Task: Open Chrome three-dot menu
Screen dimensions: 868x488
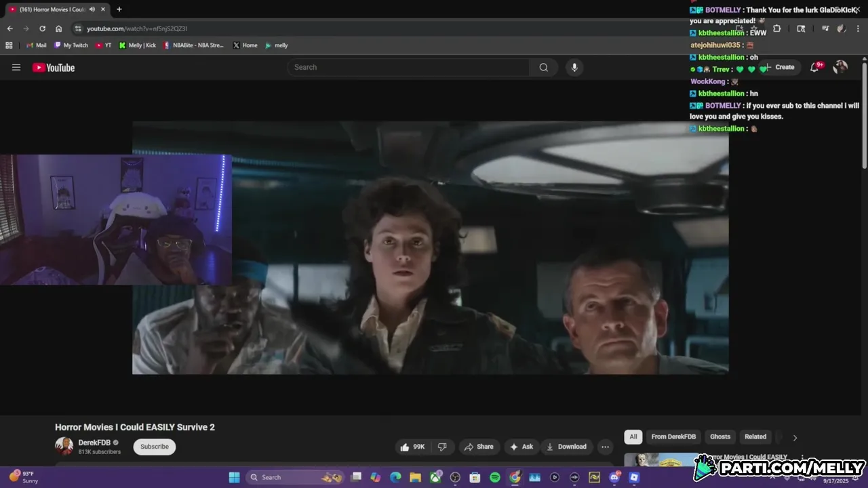Action: 858,28
